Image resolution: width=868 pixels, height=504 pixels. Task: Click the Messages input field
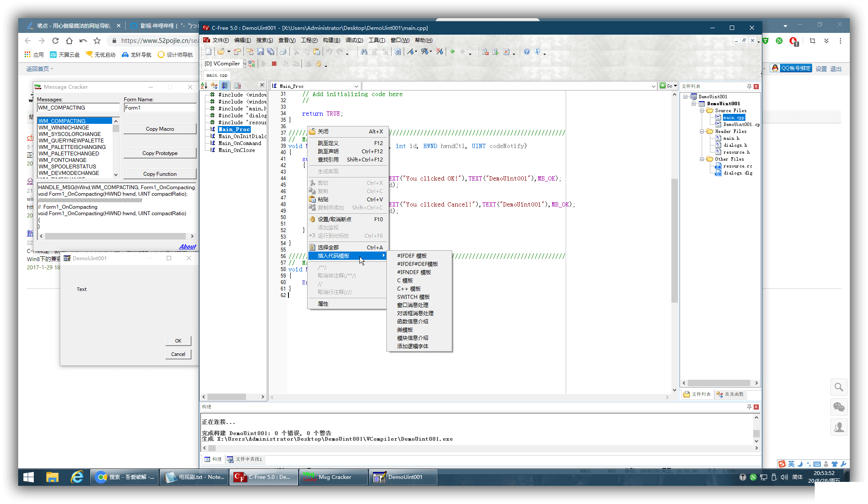(78, 108)
